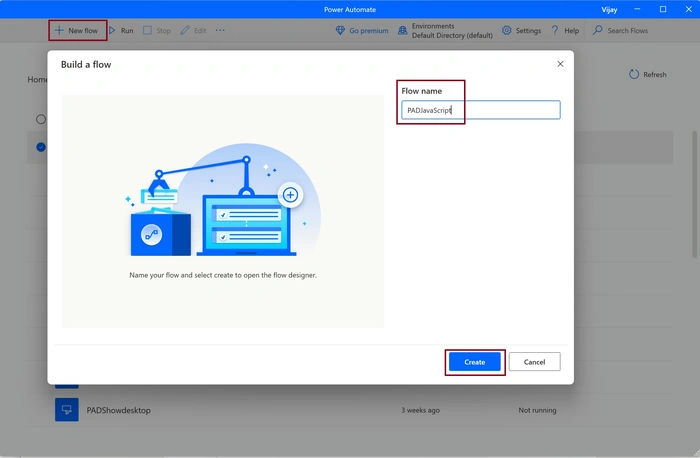Open the Vijay account menu
Screen dimensions: 700x458
click(609, 9)
